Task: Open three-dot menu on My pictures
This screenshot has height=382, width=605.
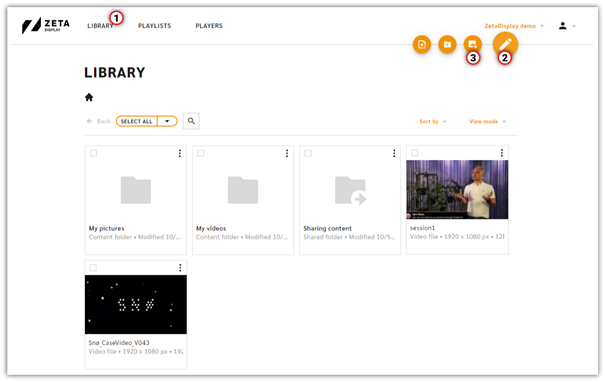Action: (x=180, y=154)
